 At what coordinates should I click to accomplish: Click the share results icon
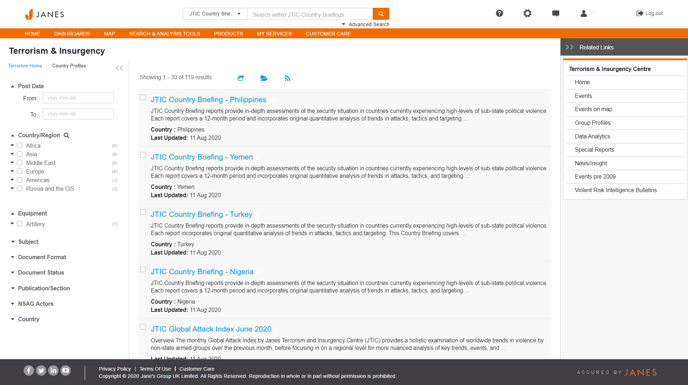(x=240, y=78)
